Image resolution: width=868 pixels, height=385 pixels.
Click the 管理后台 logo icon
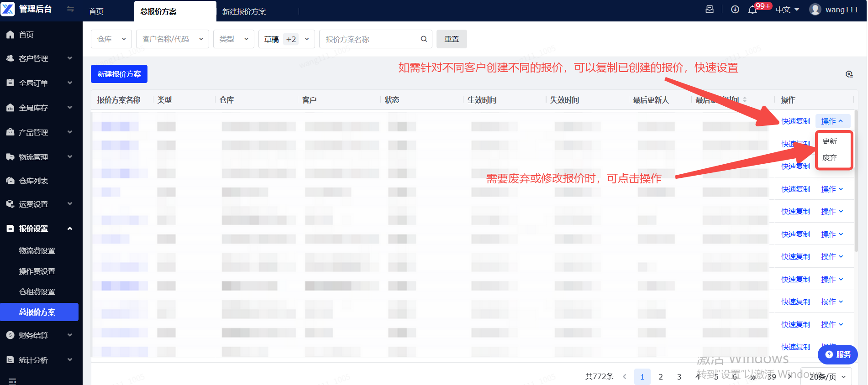(8, 9)
